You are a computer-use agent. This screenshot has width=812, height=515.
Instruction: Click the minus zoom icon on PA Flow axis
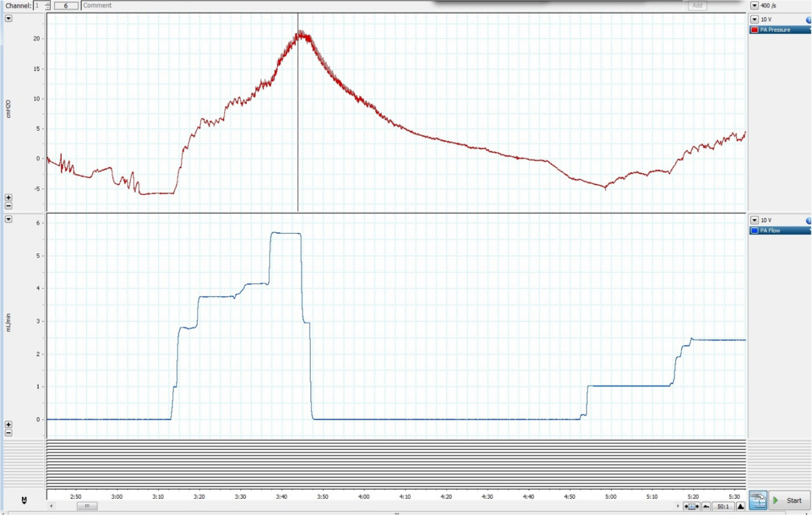[8, 433]
